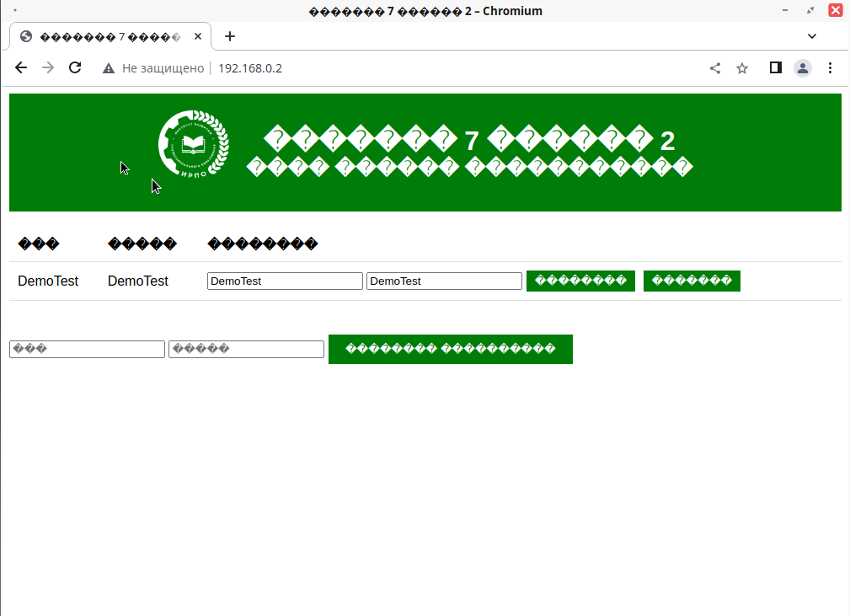Click the wide green button below the table
The width and height of the screenshot is (850, 616).
[x=450, y=349]
